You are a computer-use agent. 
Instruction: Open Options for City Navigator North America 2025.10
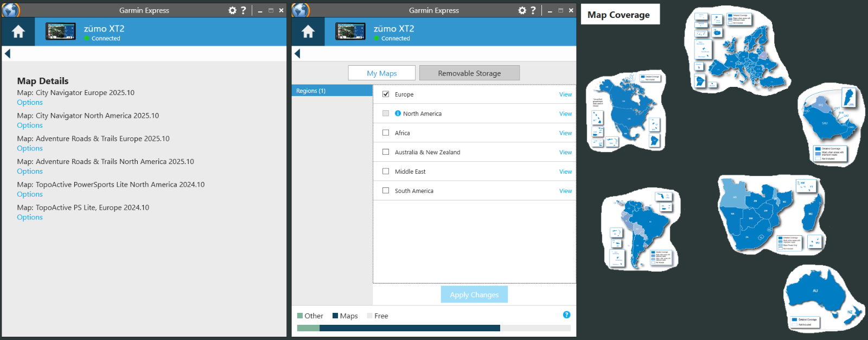30,125
